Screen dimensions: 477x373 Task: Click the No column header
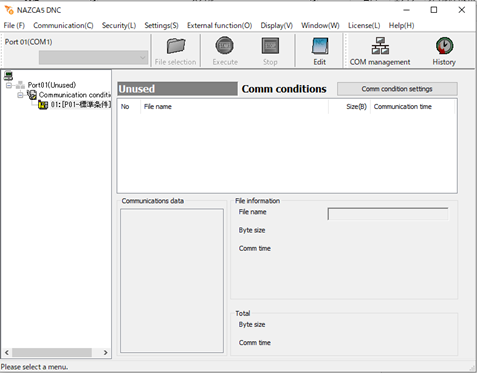coord(129,107)
